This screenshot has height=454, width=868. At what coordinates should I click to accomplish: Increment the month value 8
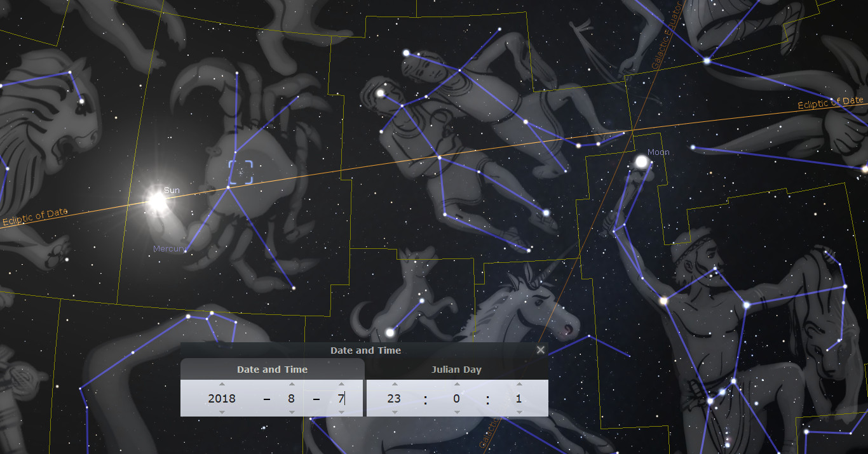pyautogui.click(x=292, y=384)
